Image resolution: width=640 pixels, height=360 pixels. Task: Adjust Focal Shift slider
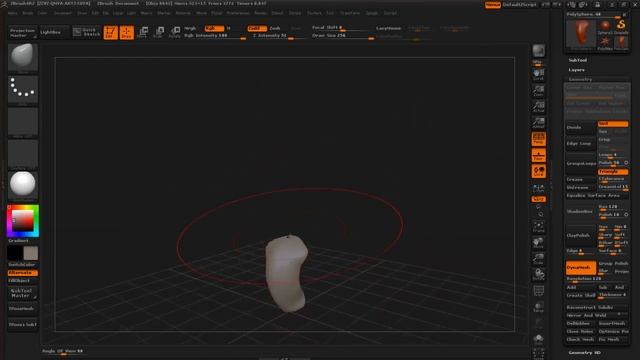tap(340, 28)
